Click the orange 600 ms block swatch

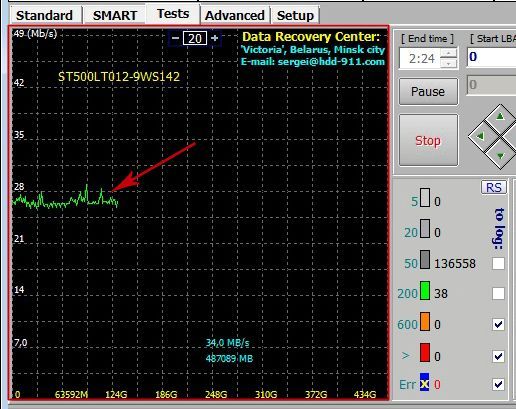(x=425, y=322)
